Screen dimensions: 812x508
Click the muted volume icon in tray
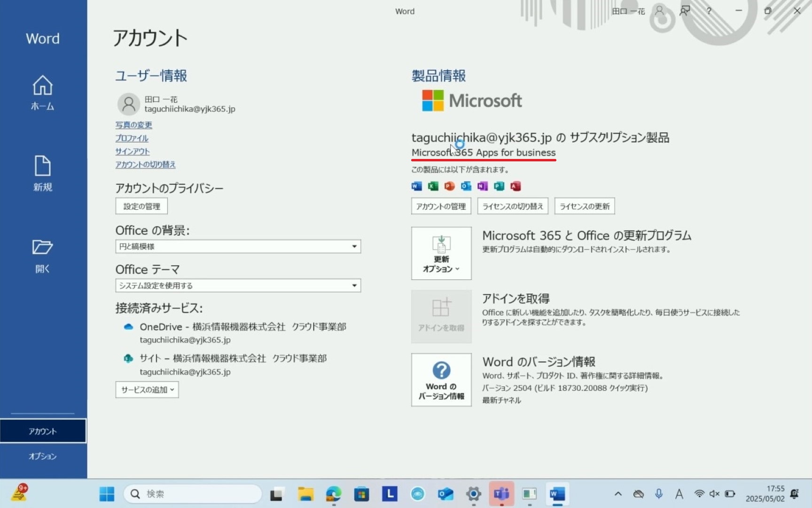click(714, 494)
